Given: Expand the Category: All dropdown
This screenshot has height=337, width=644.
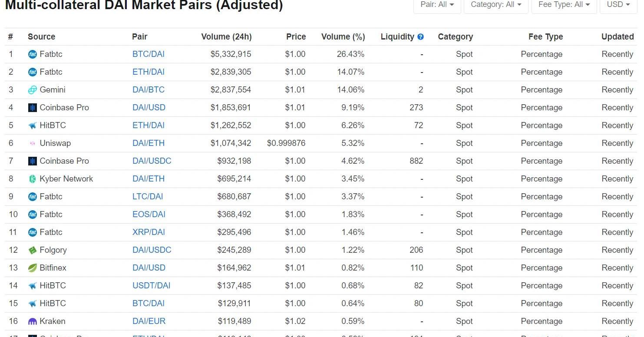Looking at the screenshot, I should click(496, 5).
